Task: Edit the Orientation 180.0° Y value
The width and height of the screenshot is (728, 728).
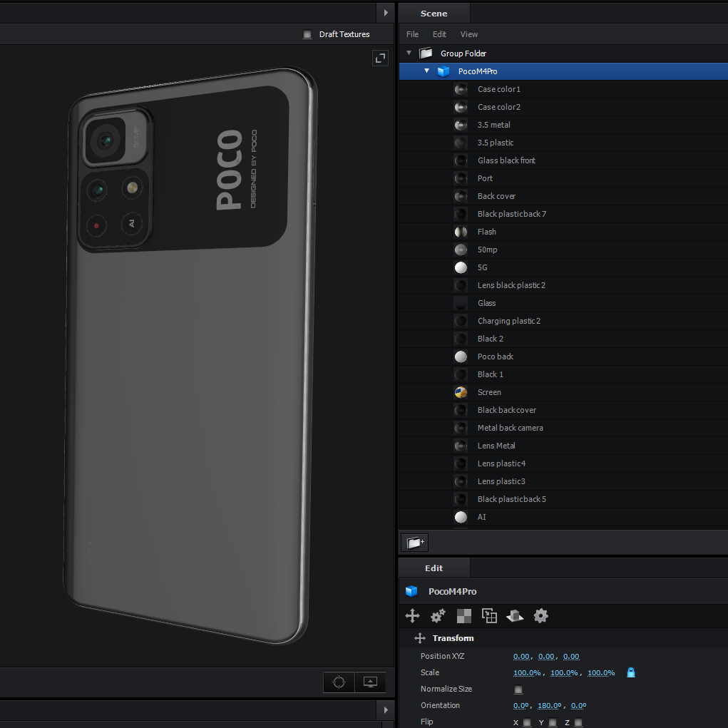Action: click(x=550, y=706)
